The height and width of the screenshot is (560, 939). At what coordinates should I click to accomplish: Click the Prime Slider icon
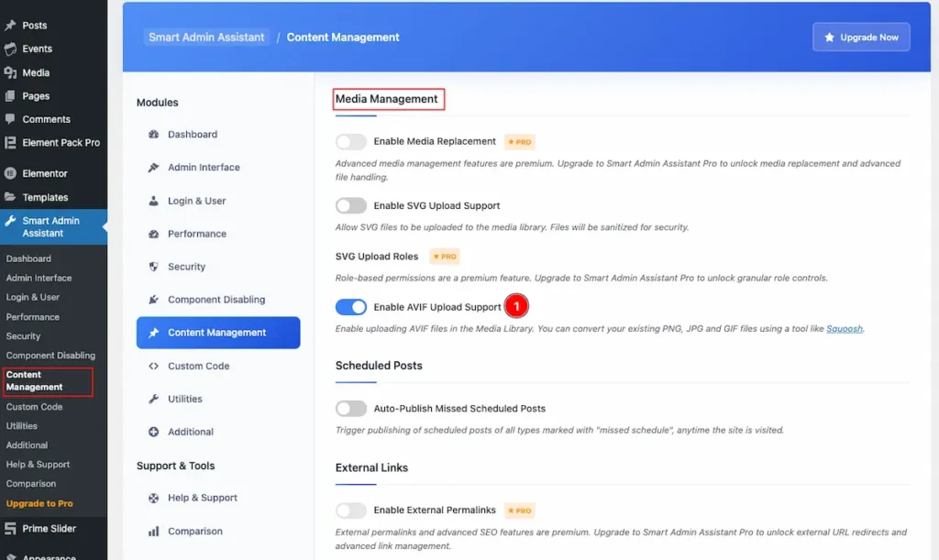pyautogui.click(x=10, y=528)
